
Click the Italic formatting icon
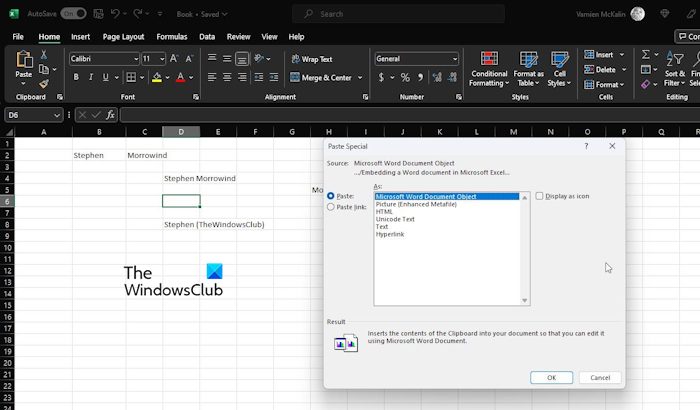point(90,77)
